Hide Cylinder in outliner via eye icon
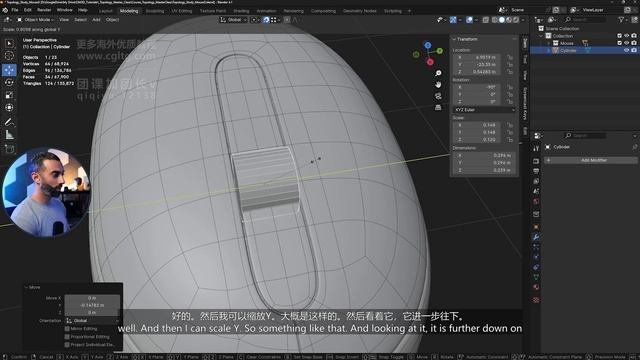Screen dimensions: 640x360 [627, 50]
